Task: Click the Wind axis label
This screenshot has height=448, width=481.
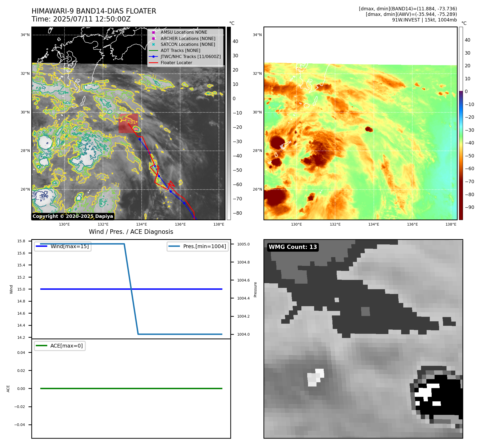Action: (11, 289)
